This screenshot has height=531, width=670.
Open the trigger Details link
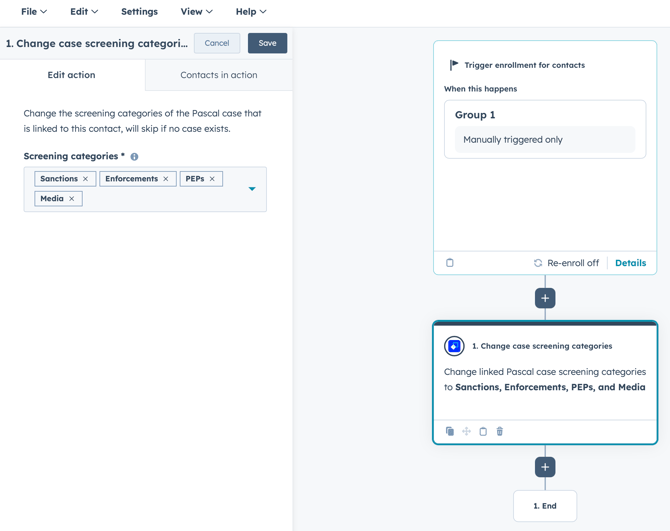tap(630, 263)
